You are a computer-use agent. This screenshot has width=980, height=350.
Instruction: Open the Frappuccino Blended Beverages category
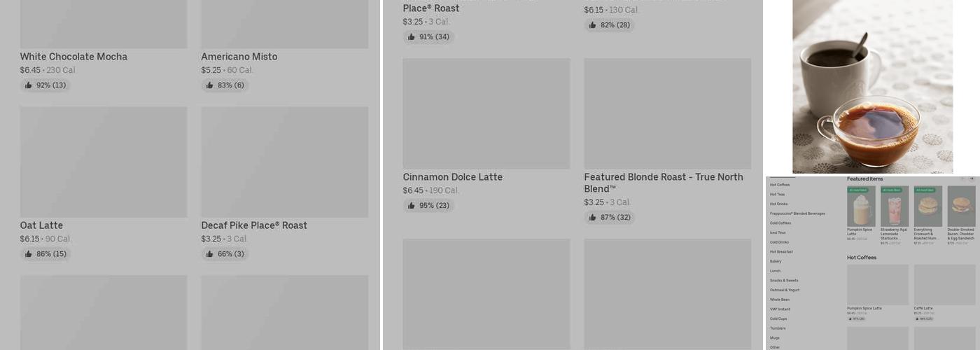tap(797, 213)
